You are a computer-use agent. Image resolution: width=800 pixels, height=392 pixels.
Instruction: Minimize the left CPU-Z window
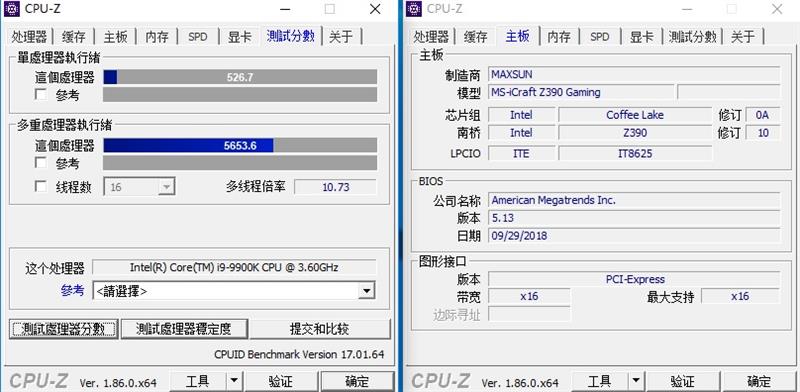pyautogui.click(x=286, y=9)
